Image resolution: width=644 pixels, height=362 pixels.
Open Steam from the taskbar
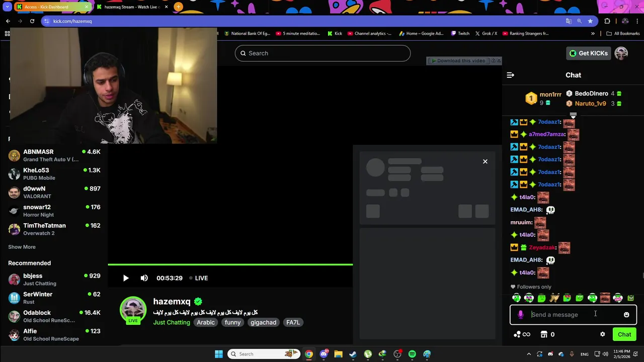(x=353, y=354)
